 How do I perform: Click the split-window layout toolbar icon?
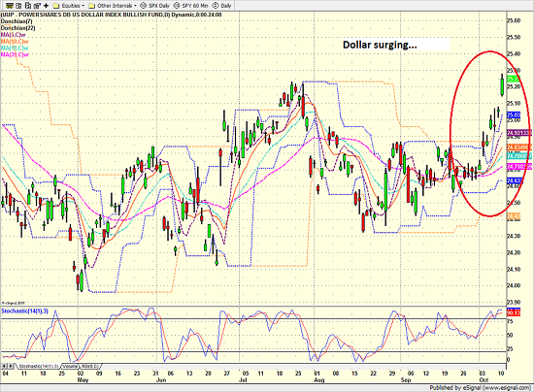tap(18, 6)
